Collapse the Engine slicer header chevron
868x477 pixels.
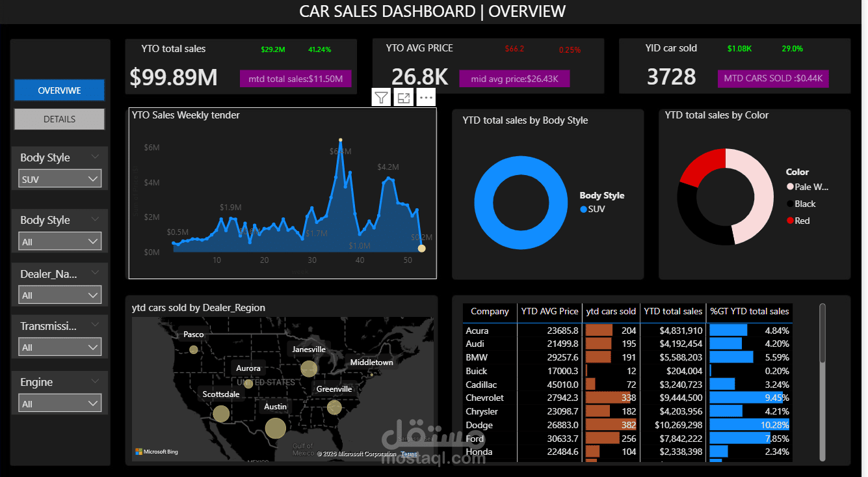tap(96, 381)
